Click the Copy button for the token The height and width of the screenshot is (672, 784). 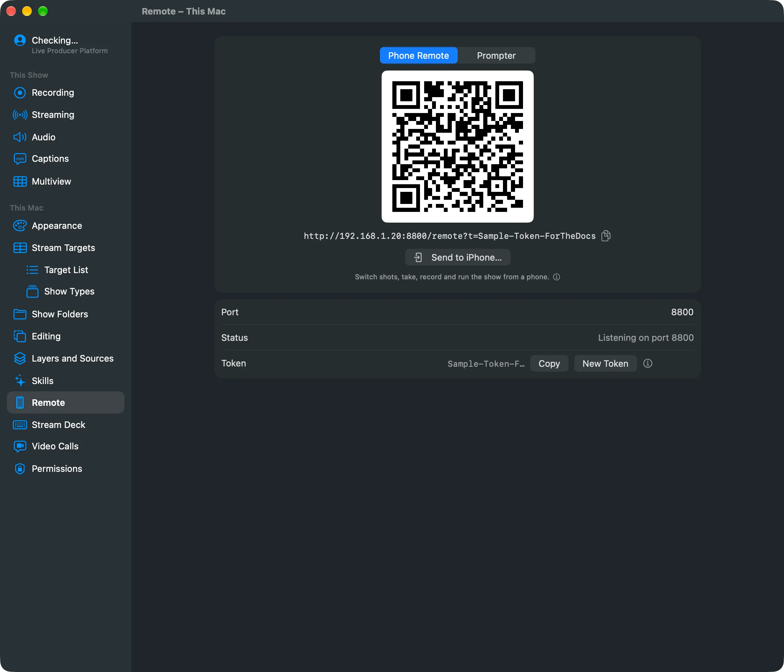point(549,363)
